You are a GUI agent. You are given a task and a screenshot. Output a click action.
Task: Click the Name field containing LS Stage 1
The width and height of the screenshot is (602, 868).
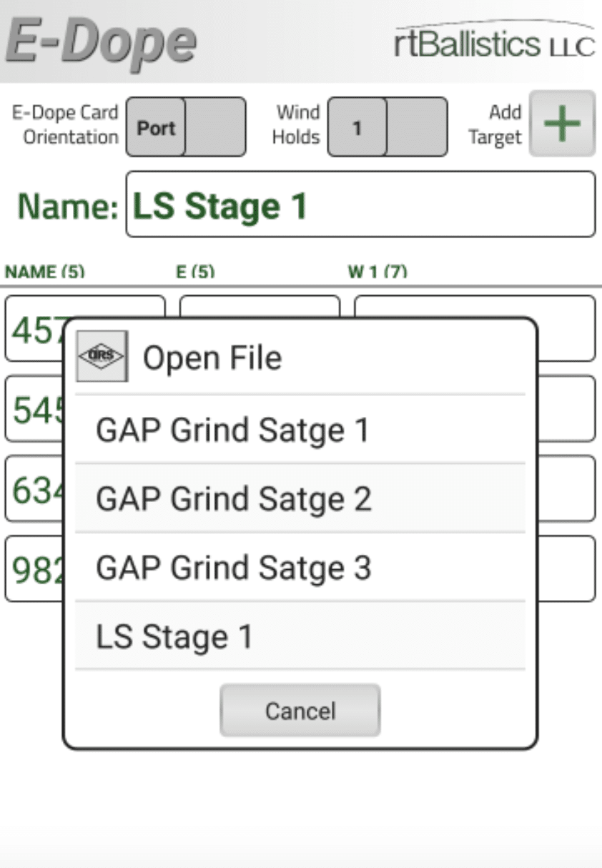click(360, 204)
